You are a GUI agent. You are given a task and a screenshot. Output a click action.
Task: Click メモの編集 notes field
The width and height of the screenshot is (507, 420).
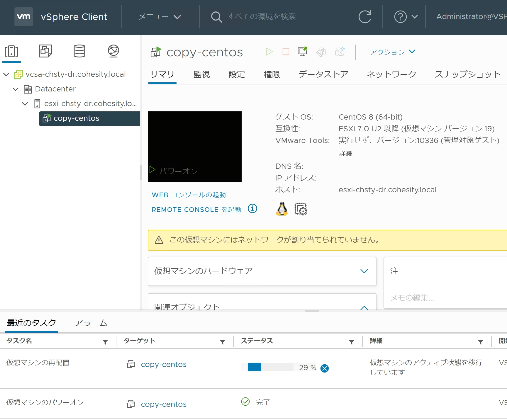coord(412,298)
